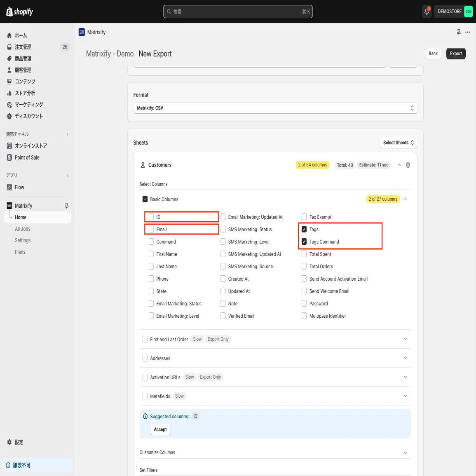Image resolution: width=476 pixels, height=476 pixels.
Task: Click the 譲渡不可 info icon
Action: 8,465
